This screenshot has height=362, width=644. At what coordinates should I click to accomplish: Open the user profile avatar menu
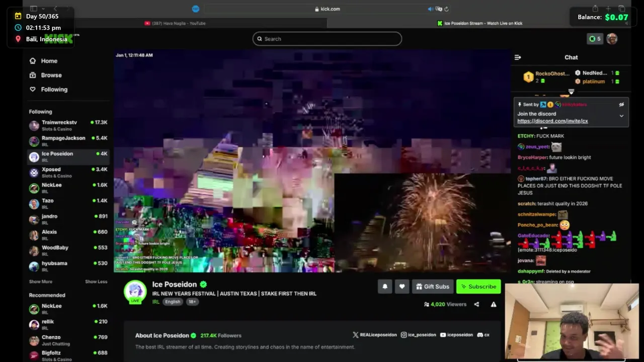point(612,39)
